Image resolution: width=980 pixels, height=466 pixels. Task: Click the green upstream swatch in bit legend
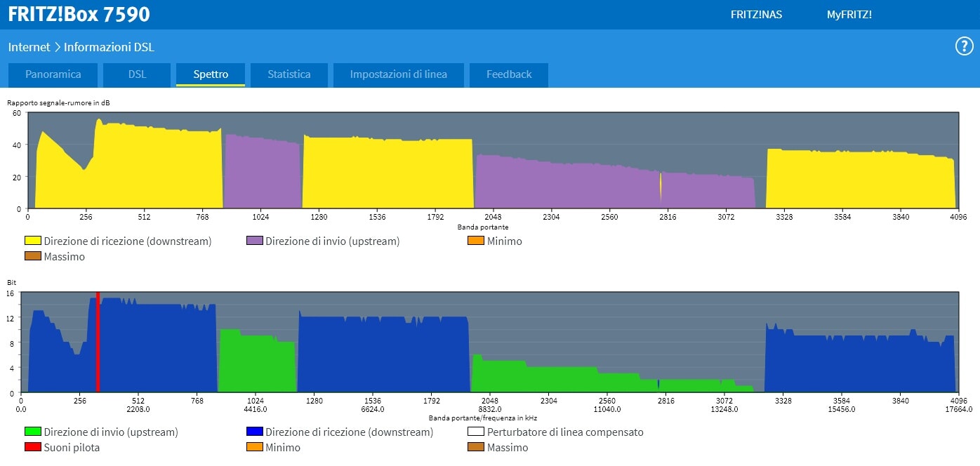(33, 432)
